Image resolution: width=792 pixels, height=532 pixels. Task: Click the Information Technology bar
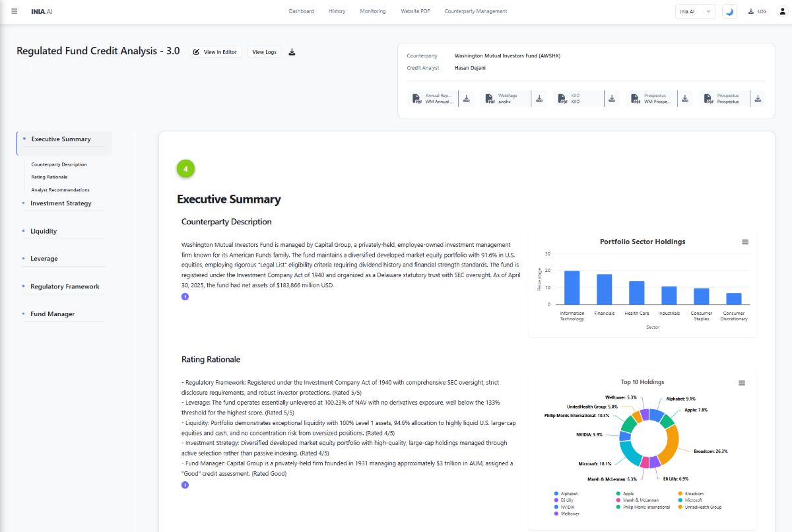[x=572, y=288]
